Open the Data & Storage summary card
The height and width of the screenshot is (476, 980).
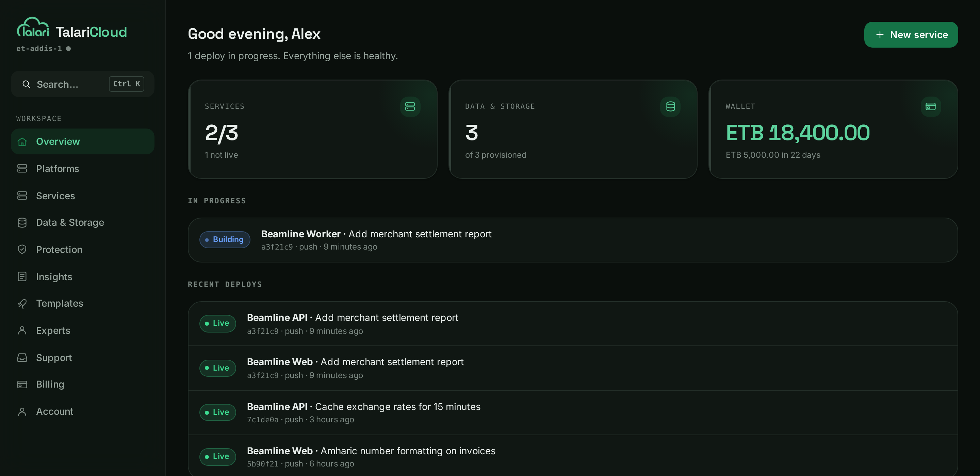(573, 129)
